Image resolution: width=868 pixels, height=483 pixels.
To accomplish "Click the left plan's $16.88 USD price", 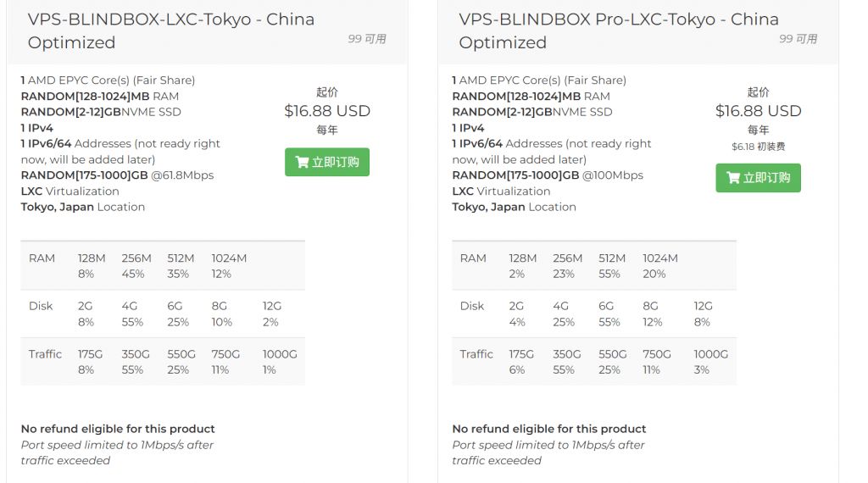I will 327,111.
